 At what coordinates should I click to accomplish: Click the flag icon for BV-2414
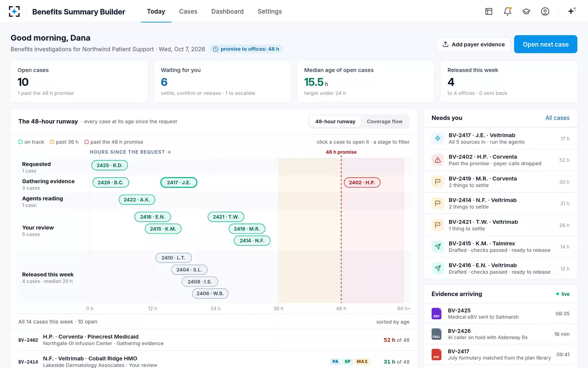[438, 204]
